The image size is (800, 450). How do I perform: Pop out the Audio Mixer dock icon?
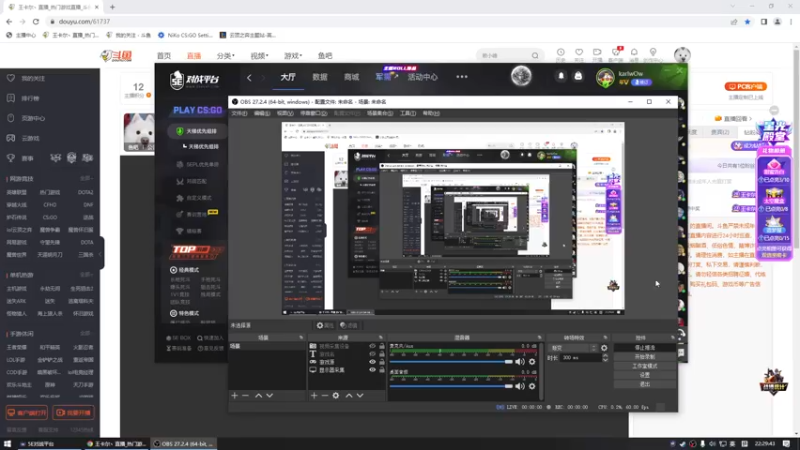(539, 338)
